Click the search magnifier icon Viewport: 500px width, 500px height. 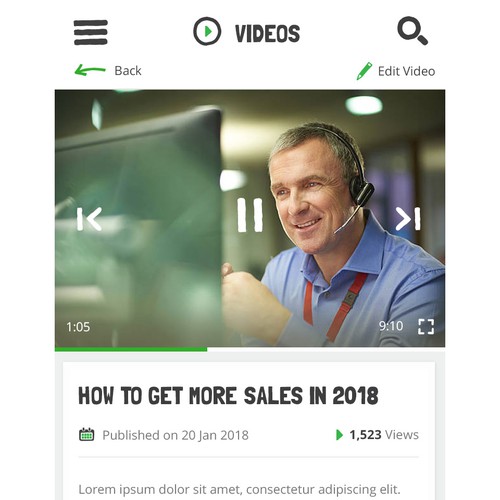coord(412,31)
